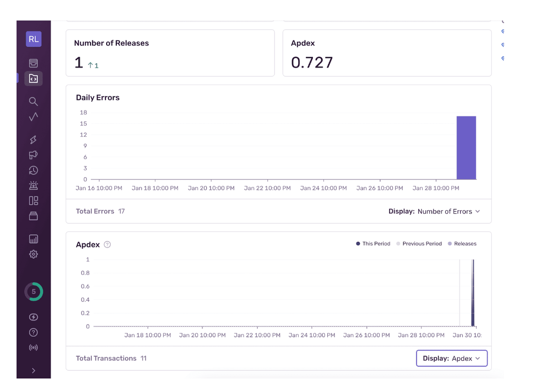The height and width of the screenshot is (392, 538).
Task: Open Profiling lightning bolt icon
Action: pyautogui.click(x=34, y=140)
